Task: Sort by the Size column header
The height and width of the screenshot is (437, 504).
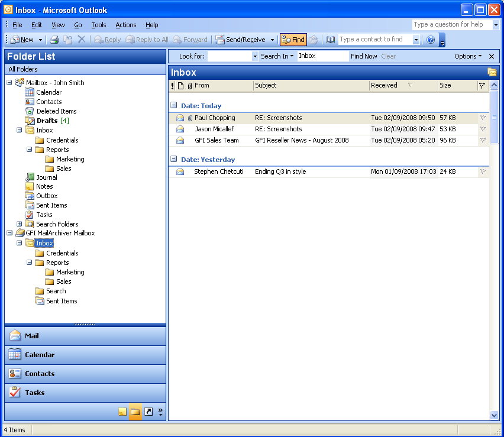Action: 457,86
